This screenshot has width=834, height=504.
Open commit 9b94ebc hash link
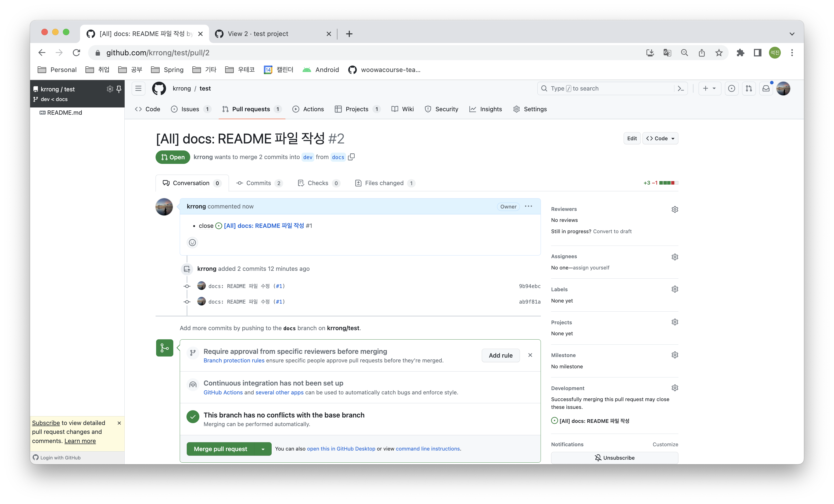pos(529,286)
